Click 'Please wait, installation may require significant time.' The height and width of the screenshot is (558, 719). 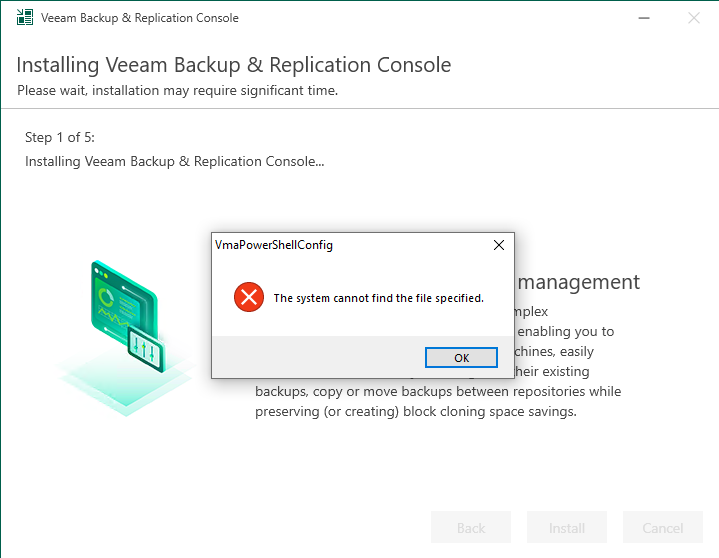click(x=177, y=91)
